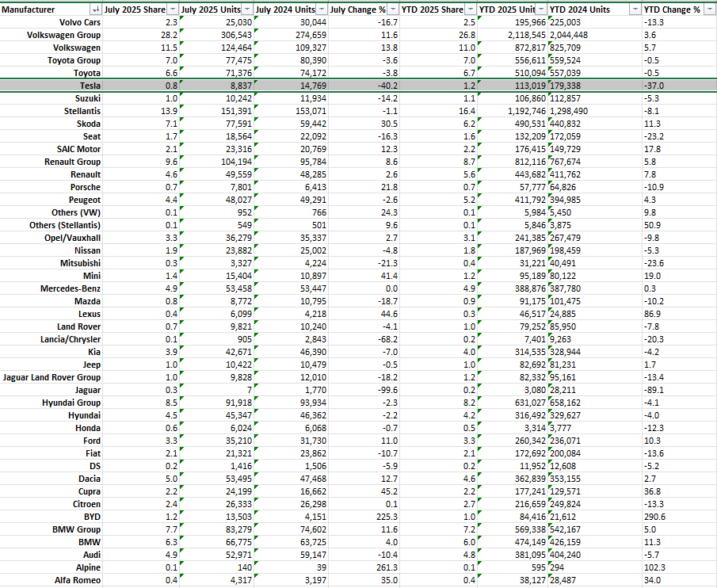Click Tesla's July change value -40.2
Image resolution: width=717 pixels, height=588 pixels.
[364, 86]
